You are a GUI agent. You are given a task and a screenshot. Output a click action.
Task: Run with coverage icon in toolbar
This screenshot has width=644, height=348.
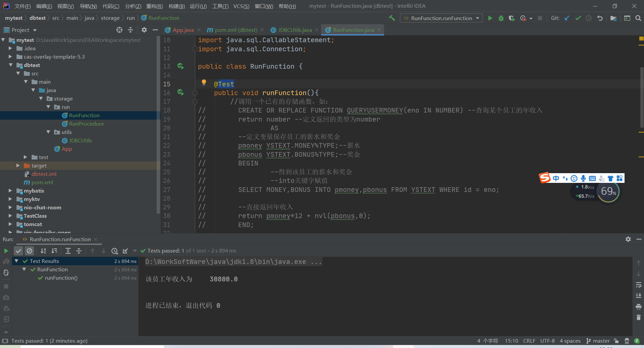(x=512, y=18)
